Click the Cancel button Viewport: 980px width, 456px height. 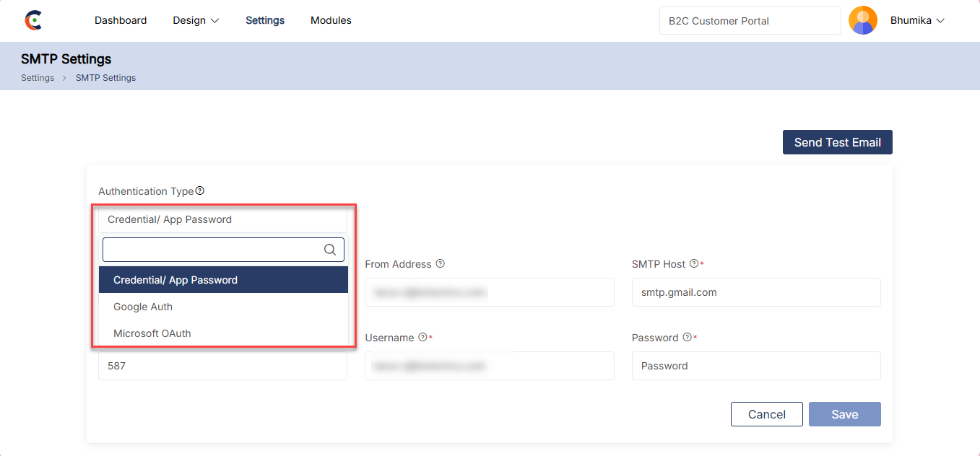pos(766,414)
